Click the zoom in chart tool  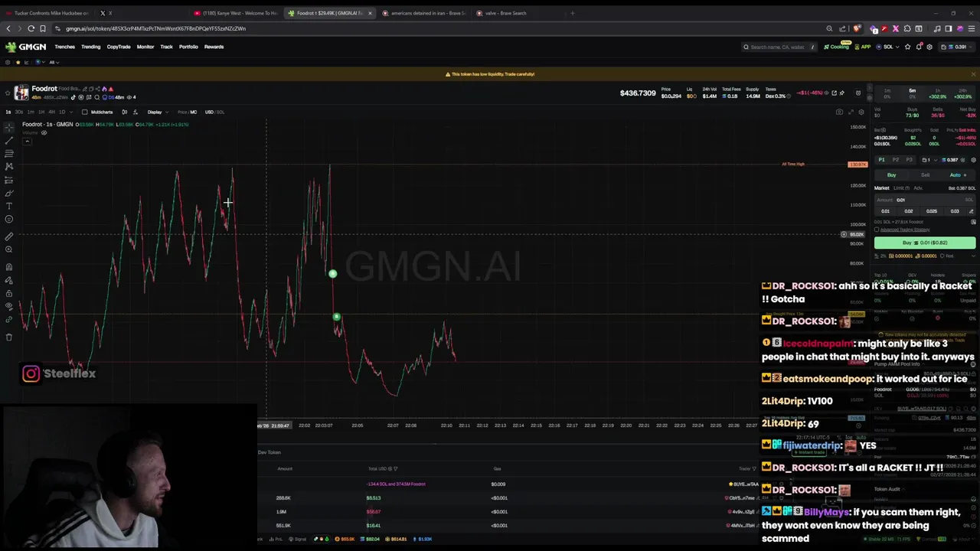pos(8,249)
